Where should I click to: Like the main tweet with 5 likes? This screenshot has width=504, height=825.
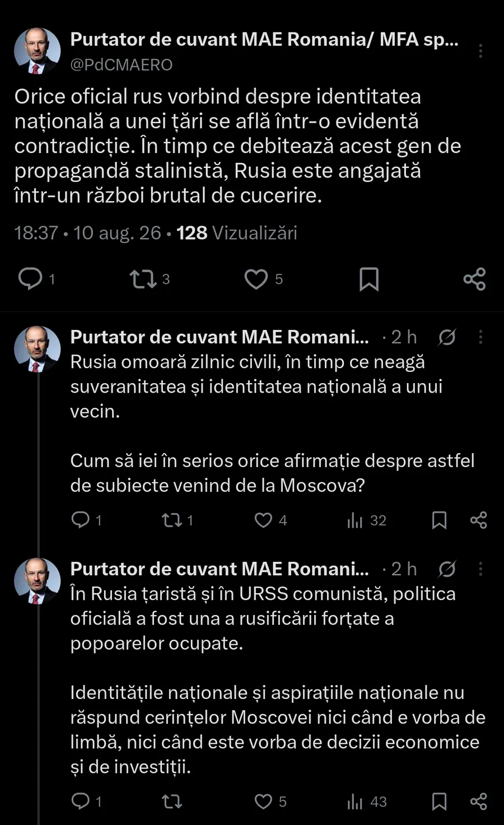click(256, 279)
